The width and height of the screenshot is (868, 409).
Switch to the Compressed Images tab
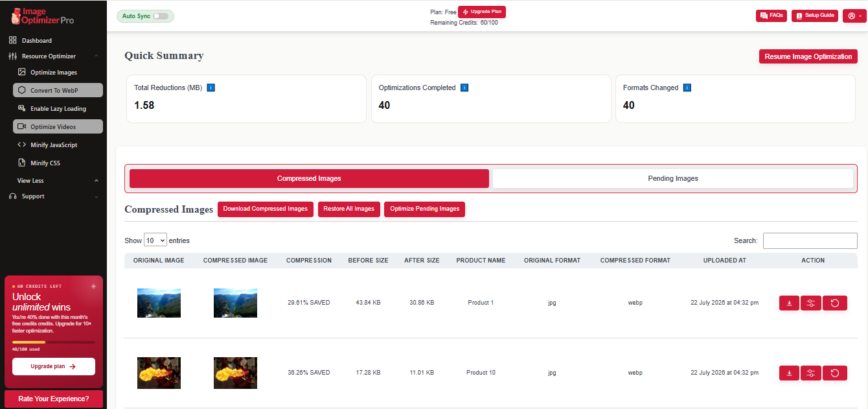pyautogui.click(x=309, y=178)
